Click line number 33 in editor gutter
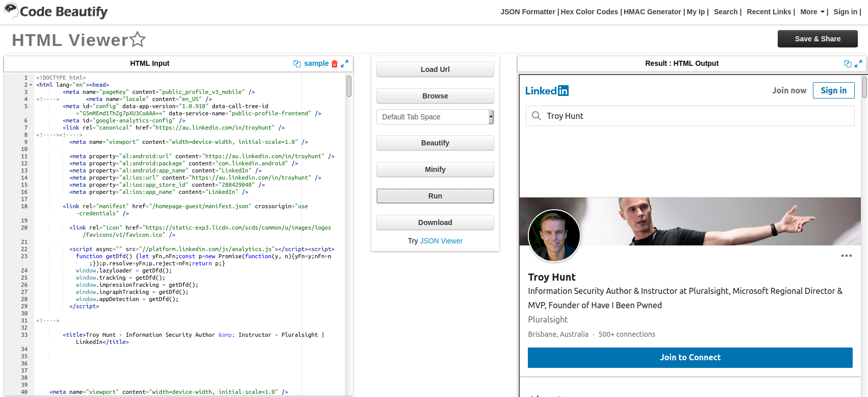Screen dimensions: 868x397 [x=24, y=335]
